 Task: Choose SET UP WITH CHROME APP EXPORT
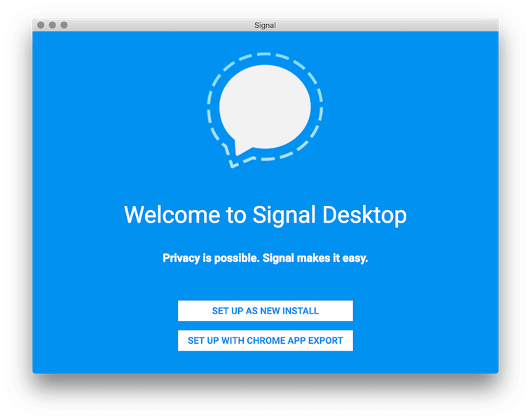265,340
